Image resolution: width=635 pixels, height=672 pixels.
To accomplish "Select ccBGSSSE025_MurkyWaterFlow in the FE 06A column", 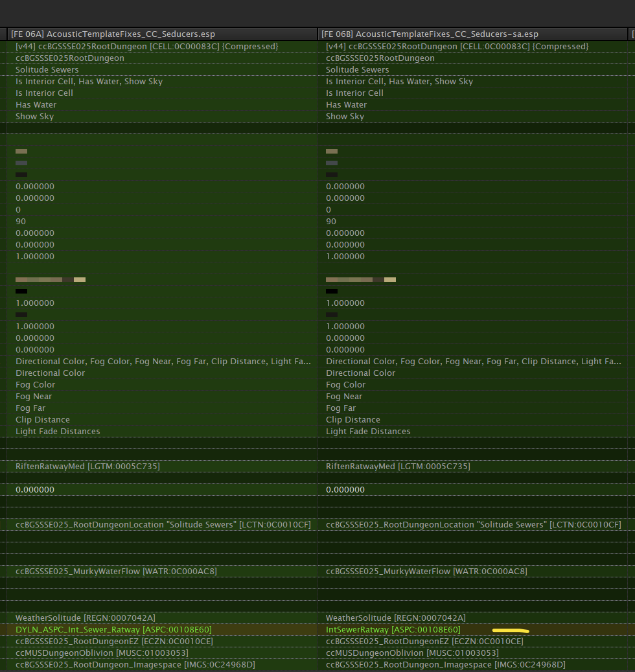I will [116, 572].
